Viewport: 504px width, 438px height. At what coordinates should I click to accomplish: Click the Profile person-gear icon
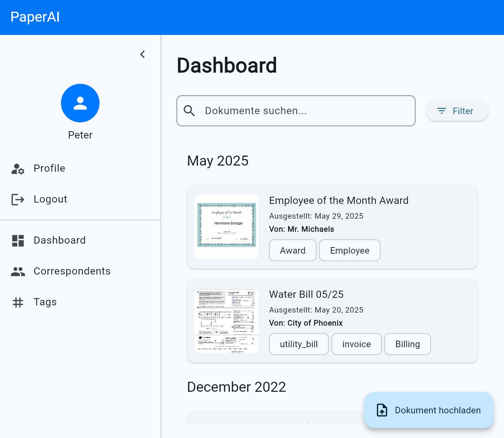click(x=18, y=169)
